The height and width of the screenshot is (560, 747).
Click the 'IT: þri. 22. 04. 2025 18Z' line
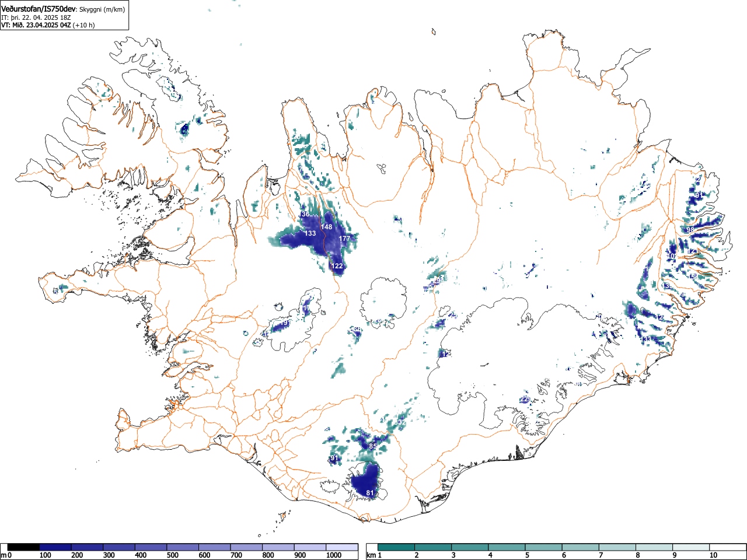36,17
